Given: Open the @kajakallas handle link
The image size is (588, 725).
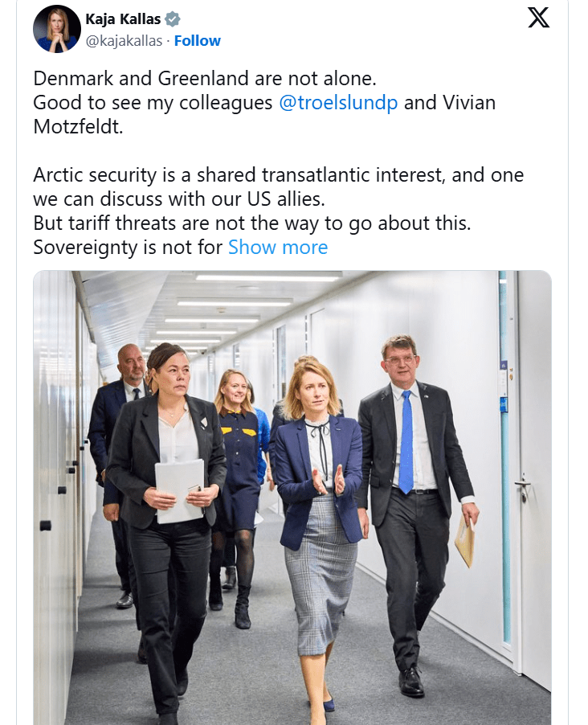Looking at the screenshot, I should pos(123,41).
